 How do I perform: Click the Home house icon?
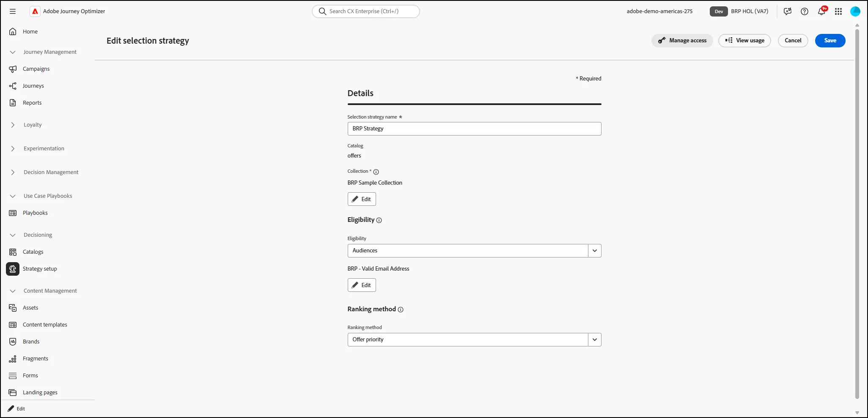pos(13,32)
